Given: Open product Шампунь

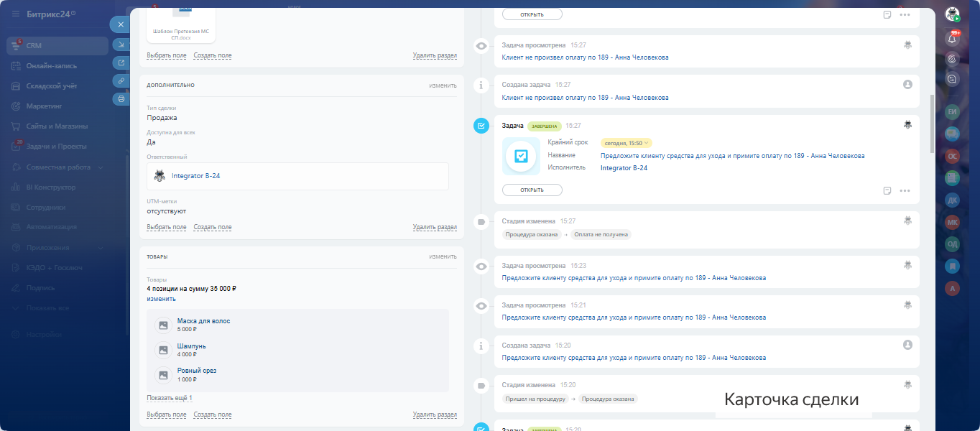Looking at the screenshot, I should click(192, 346).
